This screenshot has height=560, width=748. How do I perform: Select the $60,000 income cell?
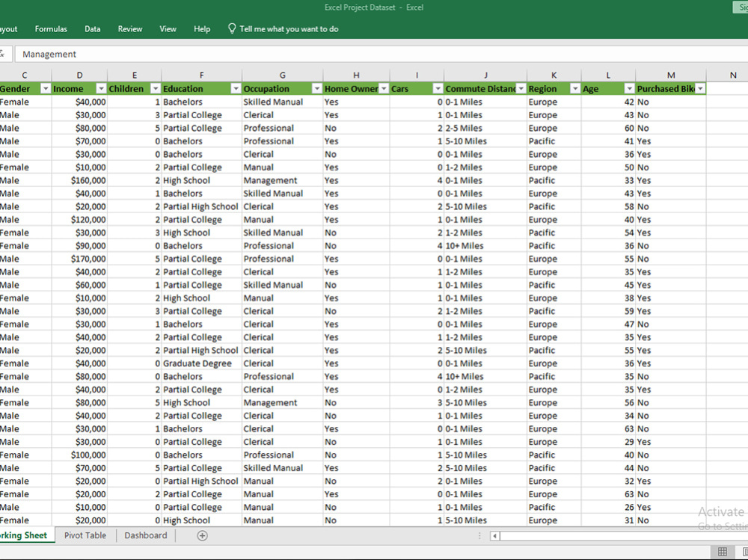click(x=80, y=286)
